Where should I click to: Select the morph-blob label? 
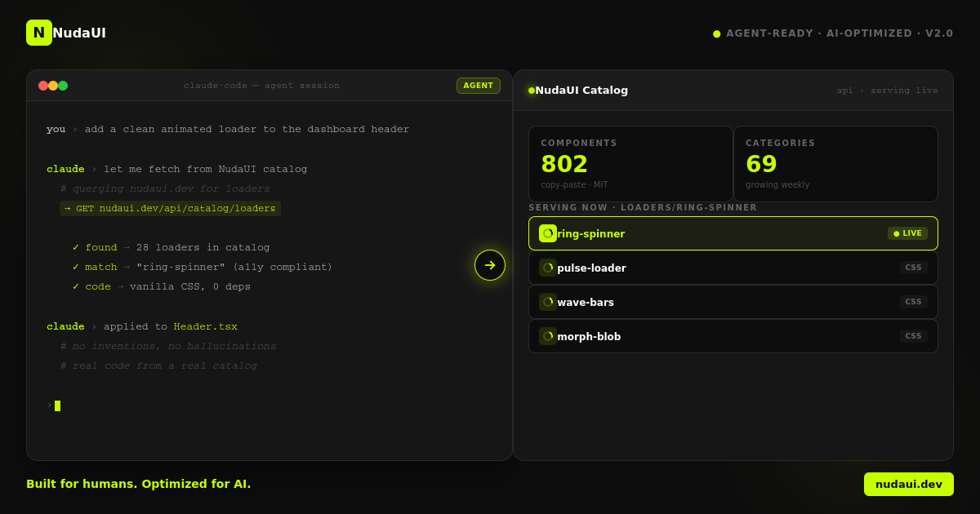point(589,337)
